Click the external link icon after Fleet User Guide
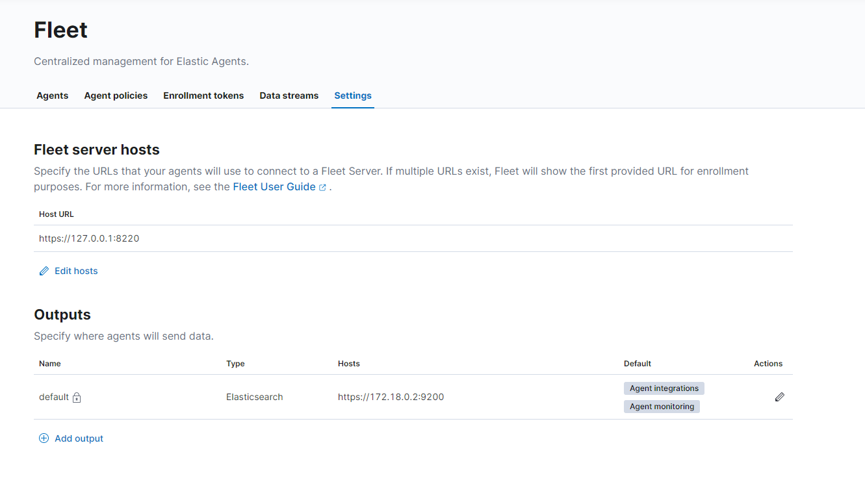Viewport: 865px width, 504px height. [x=322, y=187]
